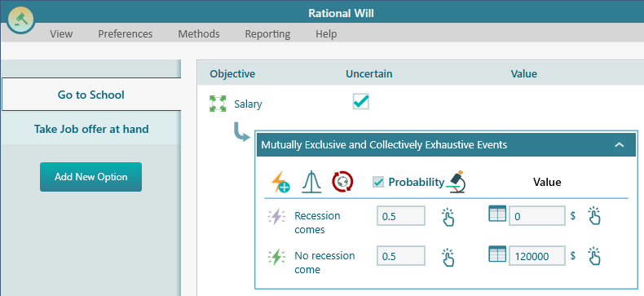Toggle the Probability checkbox
The width and height of the screenshot is (644, 296).
coord(378,182)
